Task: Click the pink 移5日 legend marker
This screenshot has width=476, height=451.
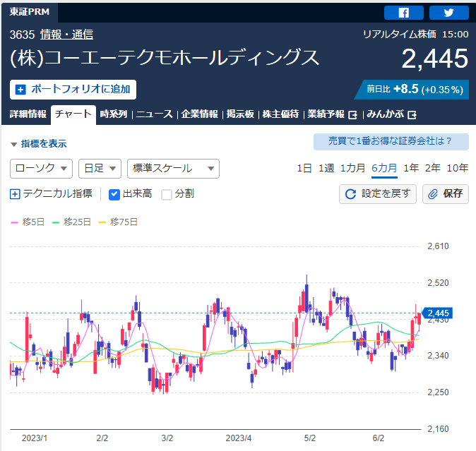Action: [x=15, y=222]
